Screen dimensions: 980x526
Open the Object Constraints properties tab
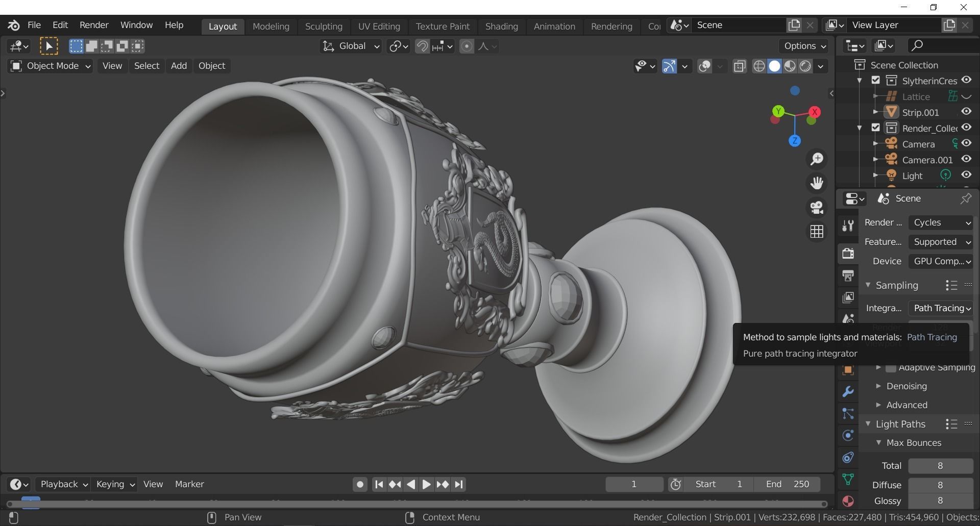(848, 457)
